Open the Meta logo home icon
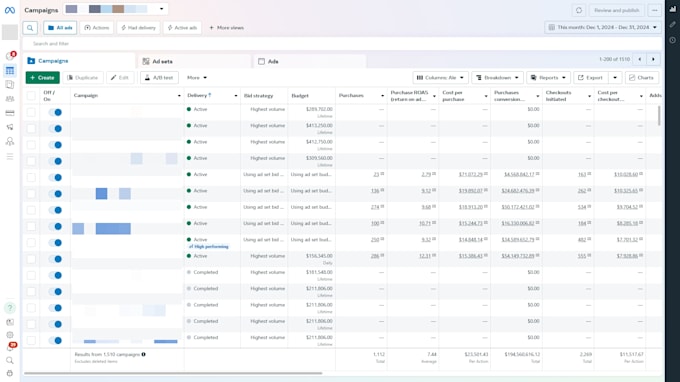 (x=10, y=10)
